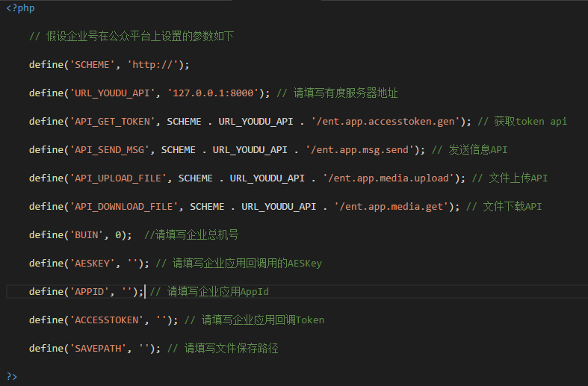Click the 'API_SEND_MSG' constant name

pos(109,150)
